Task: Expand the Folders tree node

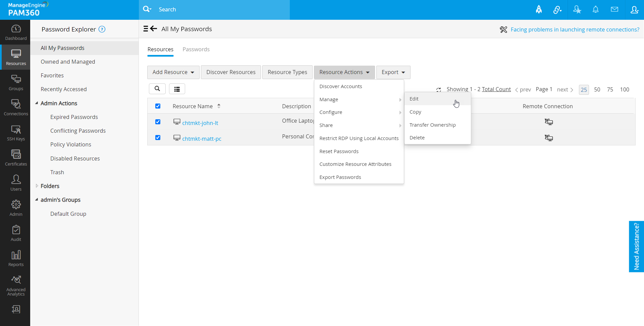Action: (37, 186)
